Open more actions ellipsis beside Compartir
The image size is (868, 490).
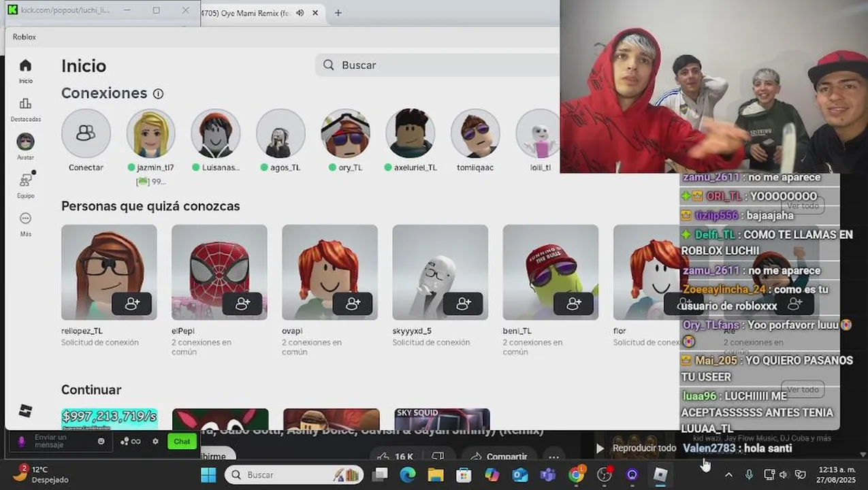554,456
